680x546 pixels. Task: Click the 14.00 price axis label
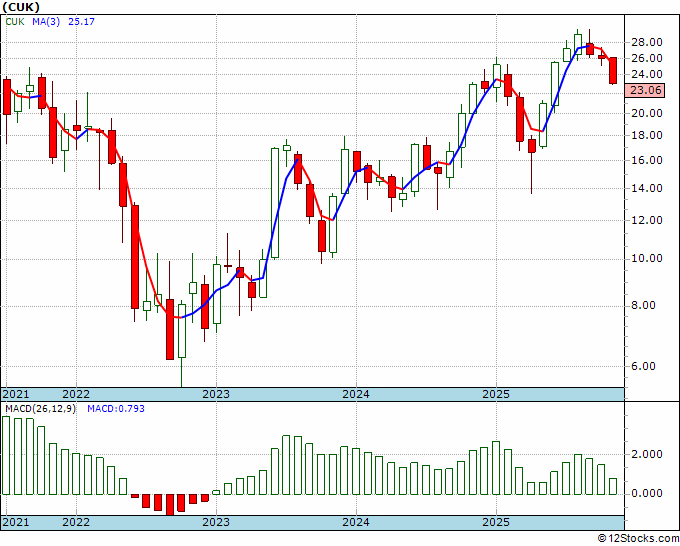[646, 188]
